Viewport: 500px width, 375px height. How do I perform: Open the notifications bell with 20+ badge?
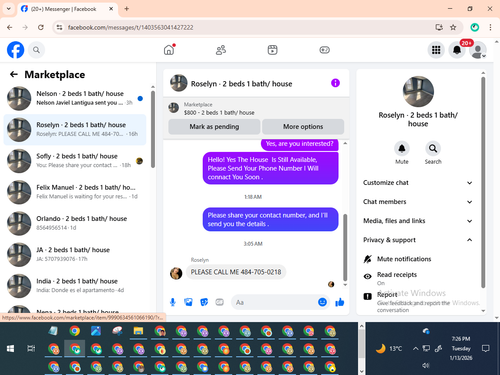click(457, 50)
